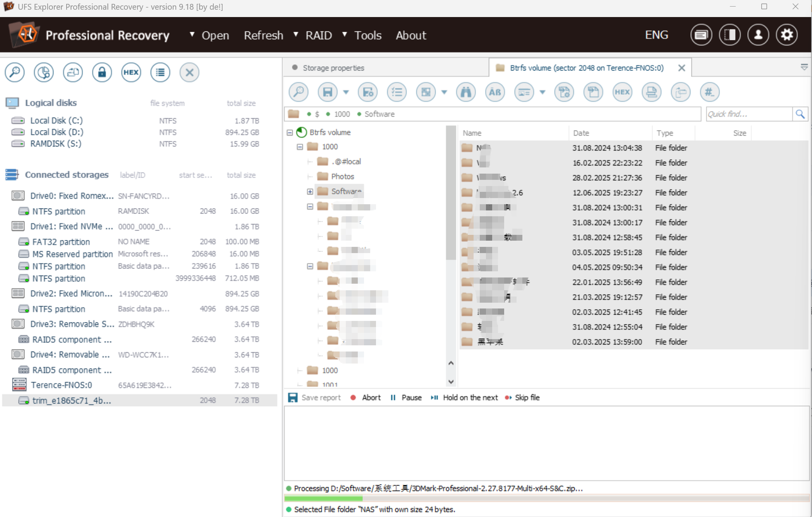Collapse the Btrfs volume tree root
The width and height of the screenshot is (812, 517).
[290, 133]
